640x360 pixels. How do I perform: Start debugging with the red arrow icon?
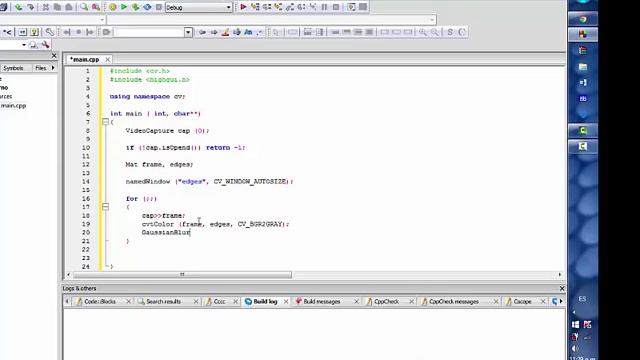pyautogui.click(x=243, y=7)
